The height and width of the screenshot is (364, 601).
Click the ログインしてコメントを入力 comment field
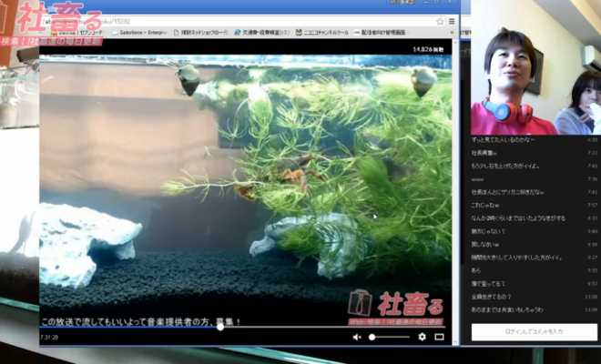click(533, 332)
